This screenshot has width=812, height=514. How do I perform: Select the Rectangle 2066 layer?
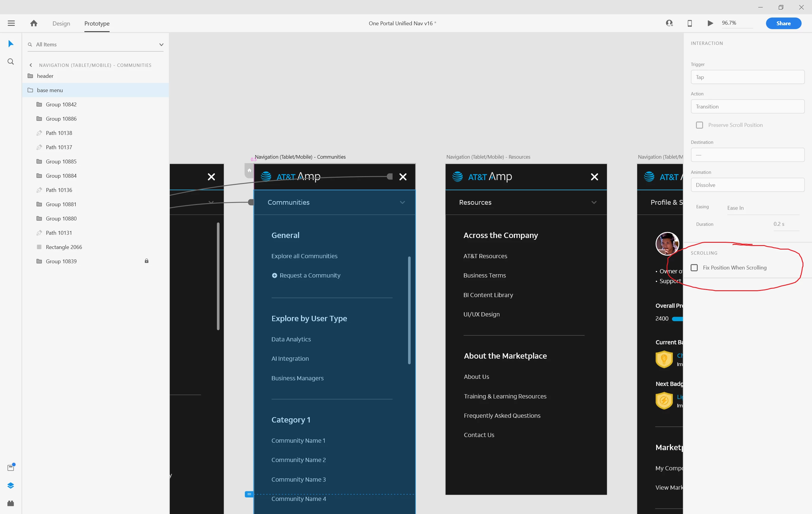(x=64, y=247)
